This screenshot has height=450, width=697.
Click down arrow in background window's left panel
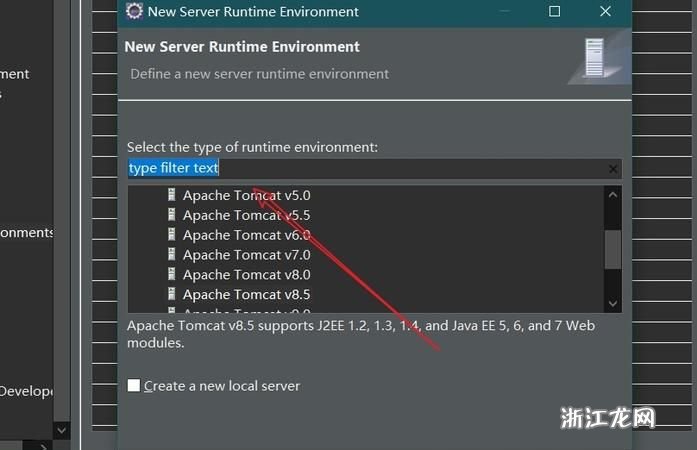point(62,430)
